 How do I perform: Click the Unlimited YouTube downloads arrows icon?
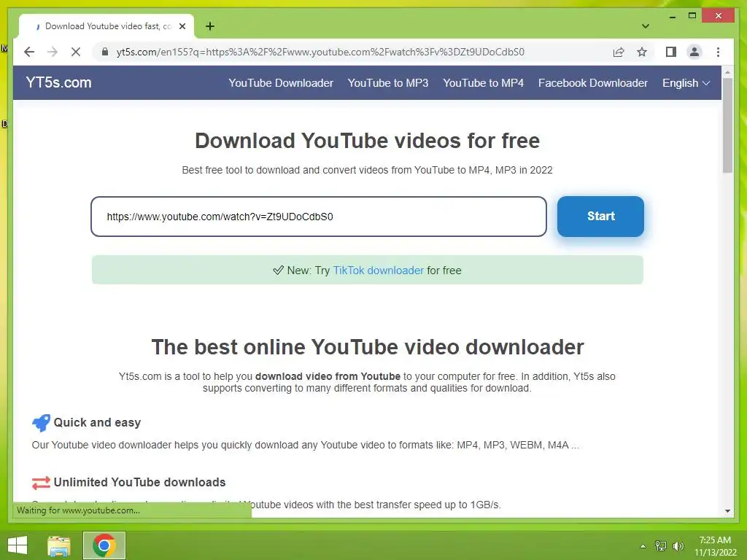click(x=41, y=483)
